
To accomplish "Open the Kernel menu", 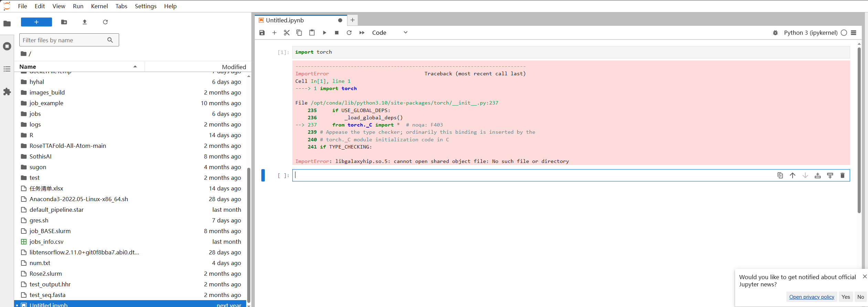I will pyautogui.click(x=100, y=6).
